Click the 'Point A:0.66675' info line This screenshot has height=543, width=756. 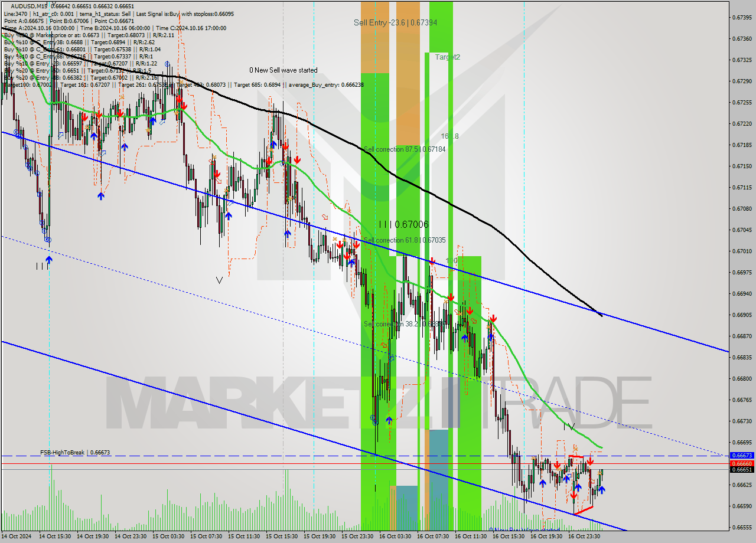(69, 21)
